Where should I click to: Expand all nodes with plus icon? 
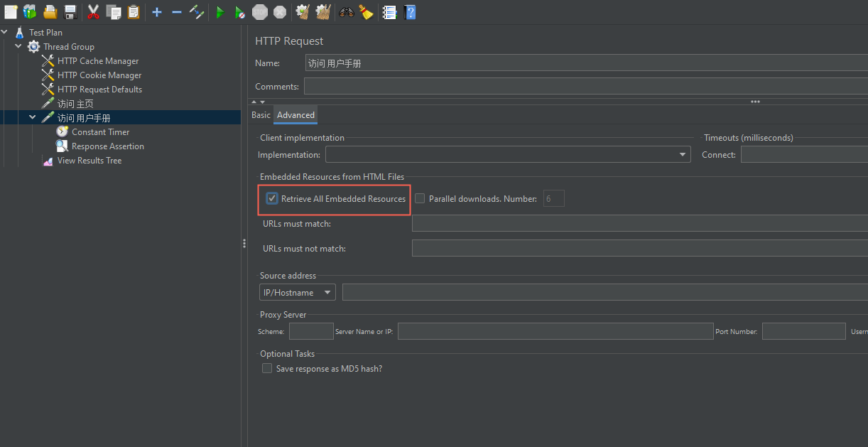click(x=157, y=12)
